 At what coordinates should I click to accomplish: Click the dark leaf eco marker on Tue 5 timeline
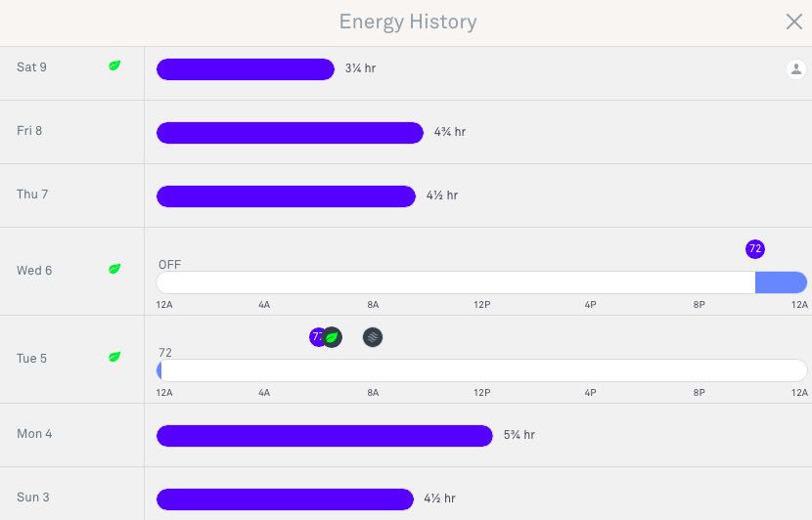tap(332, 337)
